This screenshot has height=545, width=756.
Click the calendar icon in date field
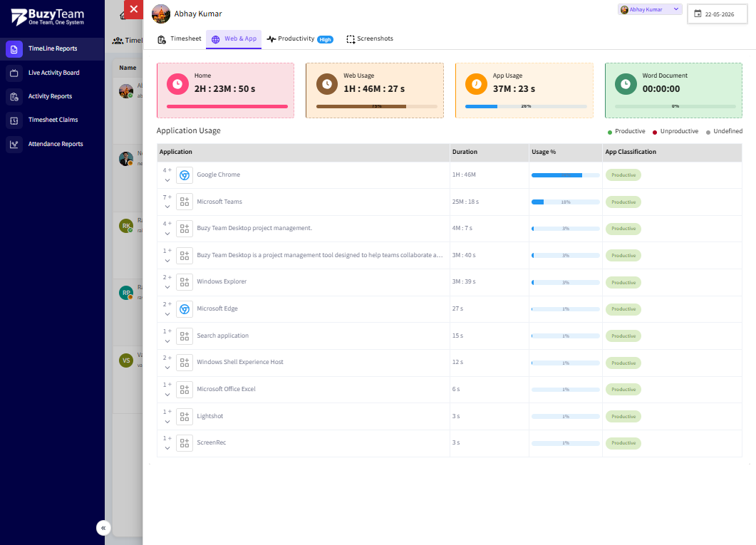point(697,14)
